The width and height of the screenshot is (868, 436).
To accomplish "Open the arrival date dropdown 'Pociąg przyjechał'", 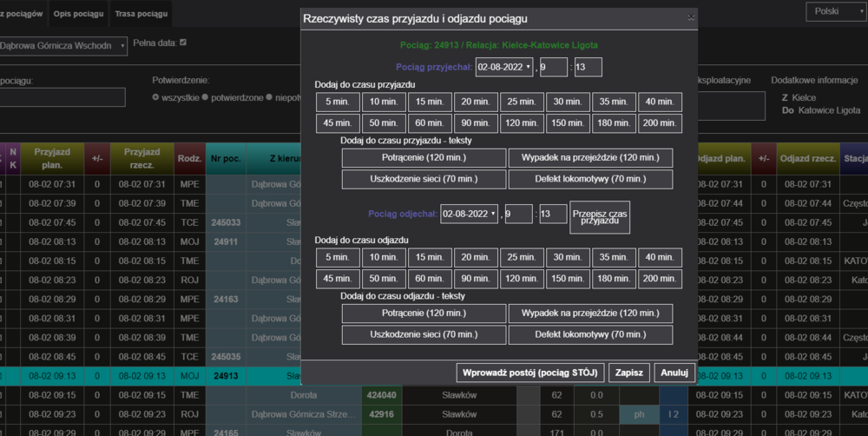I will pyautogui.click(x=503, y=67).
